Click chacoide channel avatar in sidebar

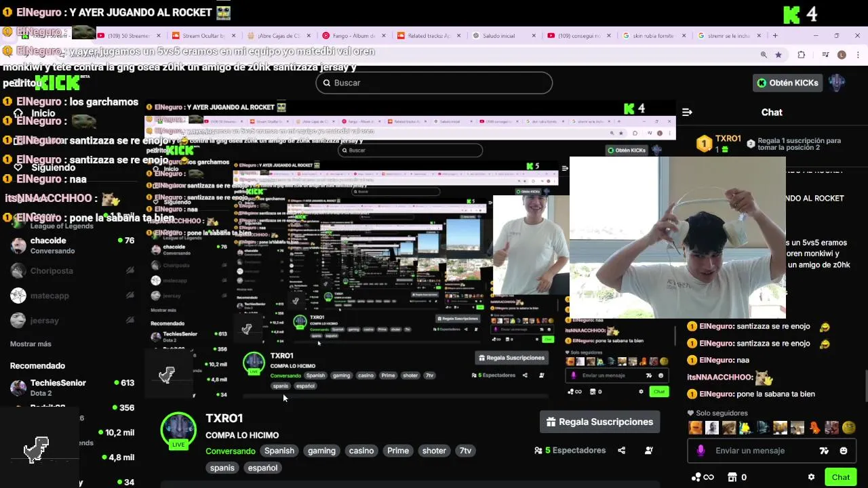pos(18,245)
